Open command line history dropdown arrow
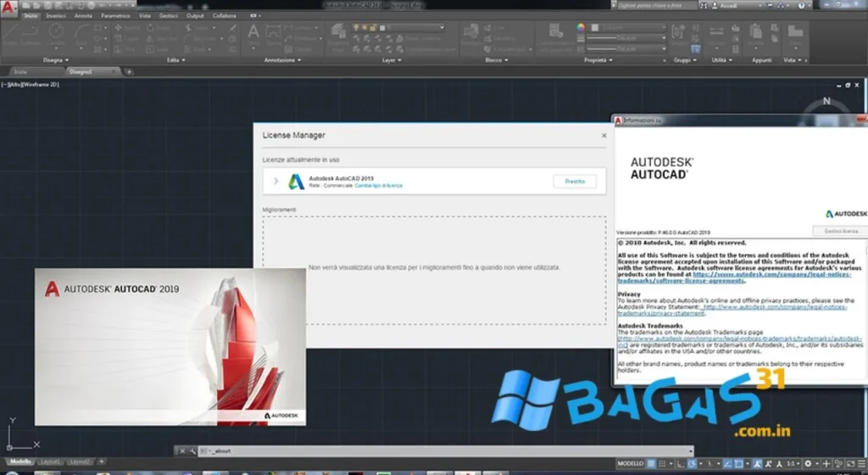 (690, 451)
